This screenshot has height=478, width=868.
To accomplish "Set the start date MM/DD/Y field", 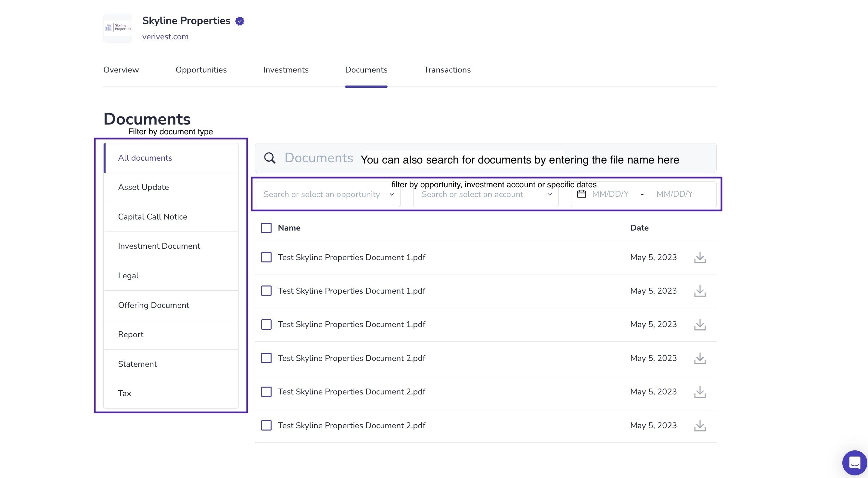I will click(x=610, y=194).
